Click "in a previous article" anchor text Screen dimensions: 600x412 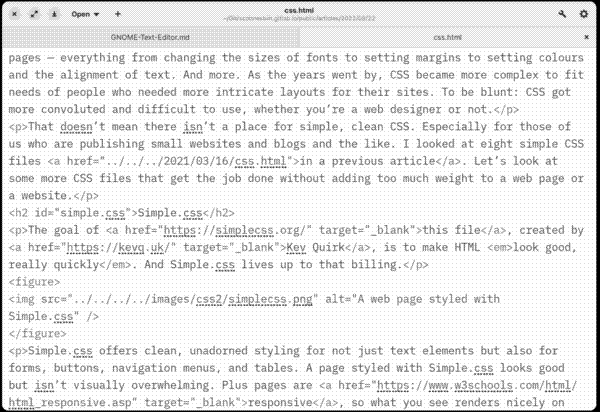pyautogui.click(x=367, y=161)
